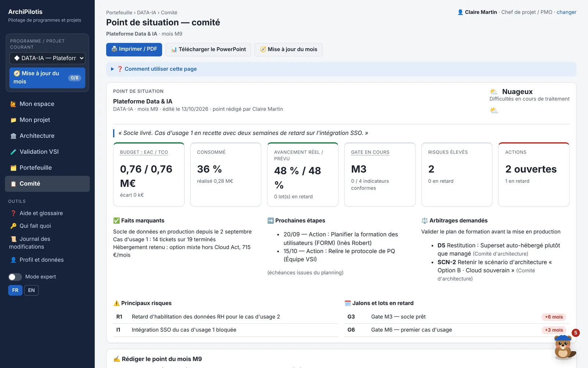Click the +6 mois delay badge

point(554,317)
